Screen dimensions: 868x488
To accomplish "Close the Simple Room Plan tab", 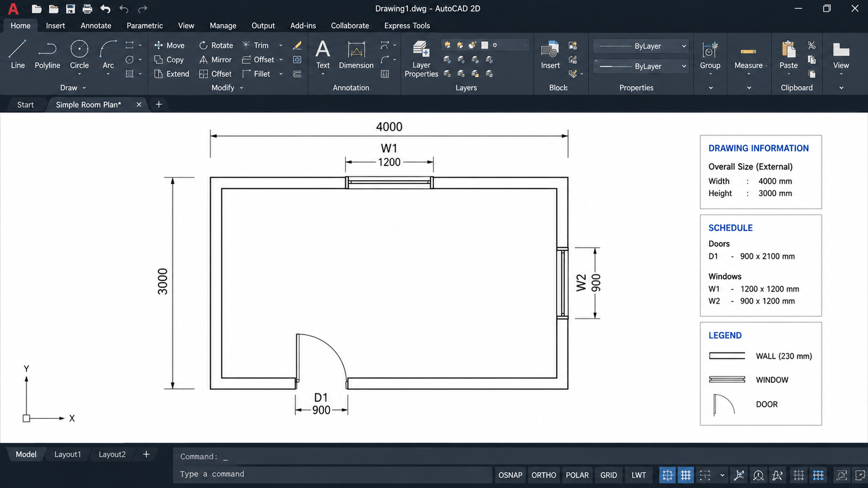I will [139, 105].
